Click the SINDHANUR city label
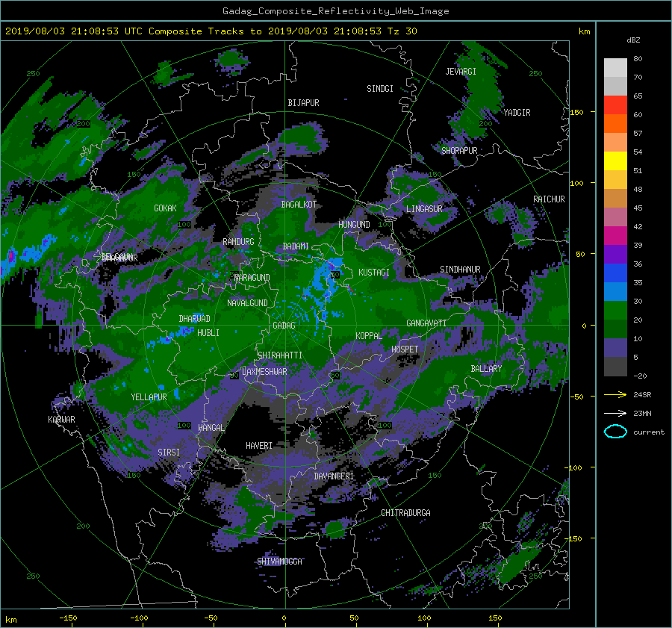Screen dimensions: 672x628 click(x=460, y=270)
